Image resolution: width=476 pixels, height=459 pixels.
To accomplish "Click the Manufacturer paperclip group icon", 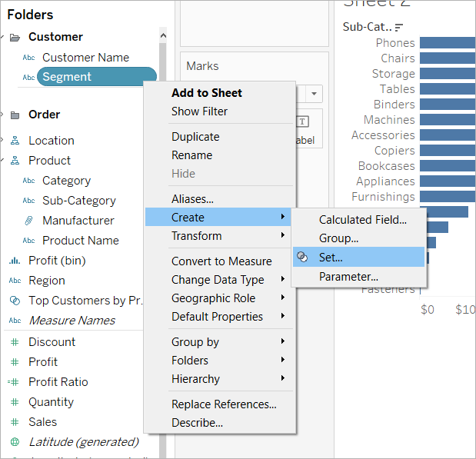I will [x=28, y=221].
